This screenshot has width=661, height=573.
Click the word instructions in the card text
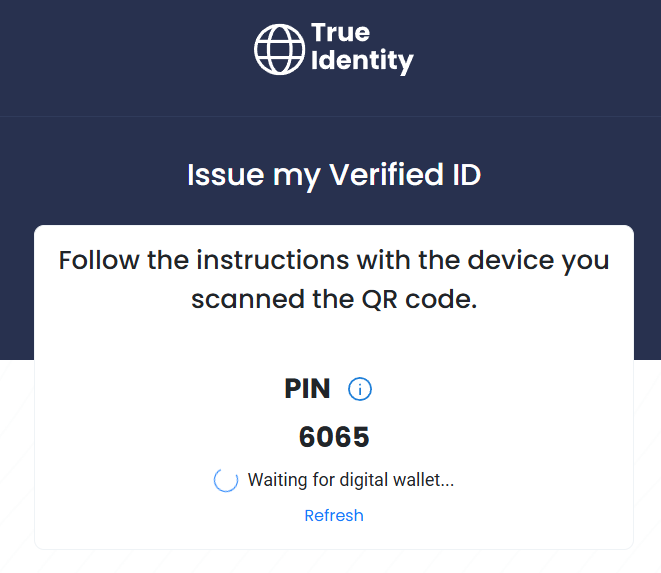pyautogui.click(x=273, y=260)
